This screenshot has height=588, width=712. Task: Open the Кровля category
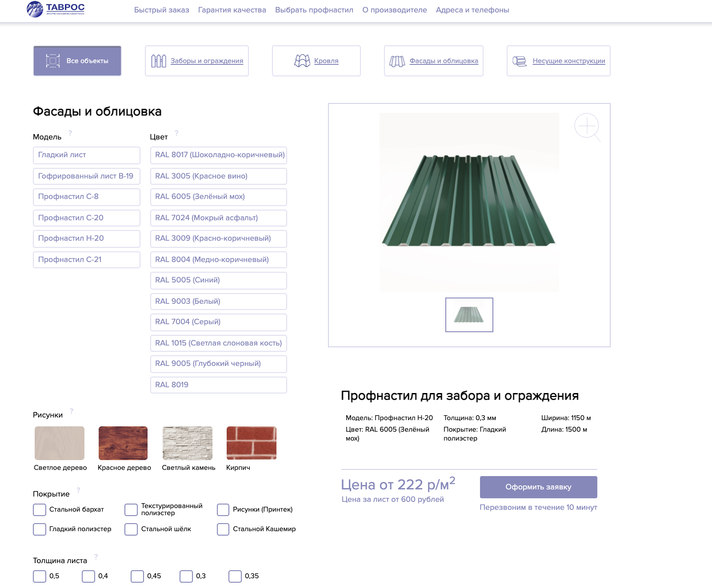pyautogui.click(x=316, y=61)
